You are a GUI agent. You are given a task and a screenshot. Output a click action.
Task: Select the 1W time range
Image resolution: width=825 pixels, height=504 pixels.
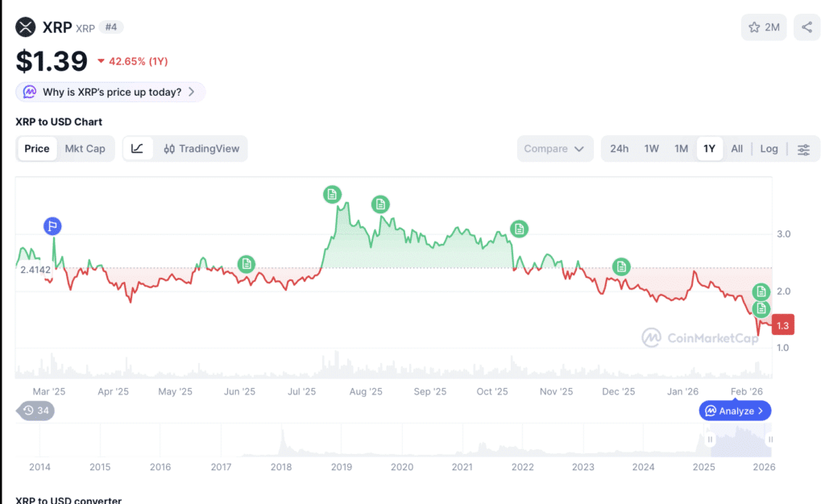pyautogui.click(x=651, y=149)
